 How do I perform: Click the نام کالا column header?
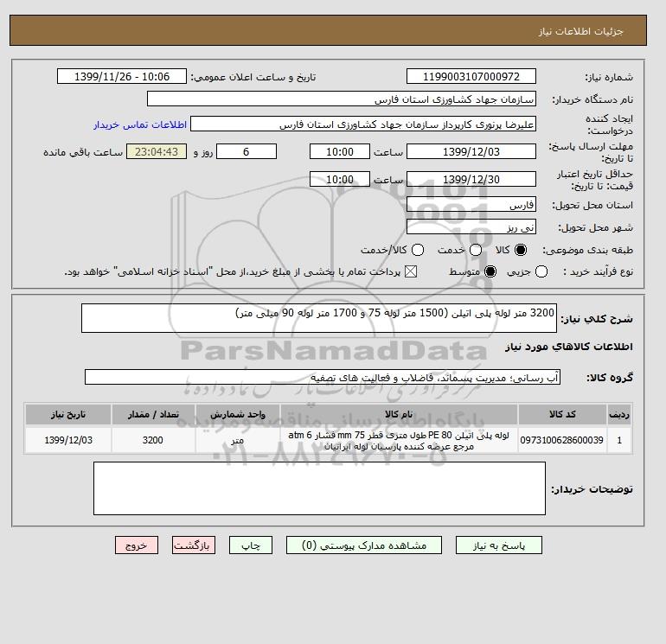tap(399, 414)
